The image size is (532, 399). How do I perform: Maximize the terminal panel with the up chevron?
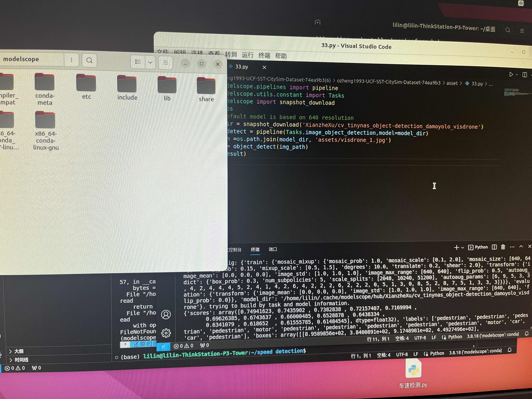(x=521, y=246)
